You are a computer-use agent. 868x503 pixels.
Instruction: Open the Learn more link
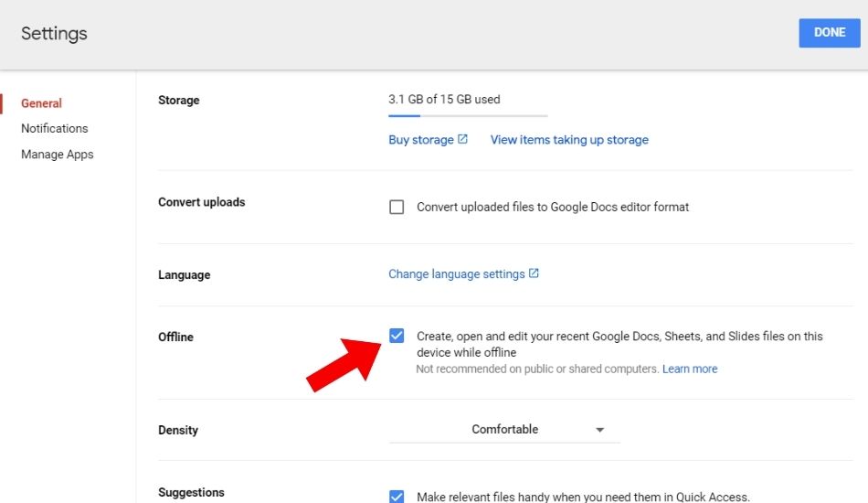click(x=690, y=369)
